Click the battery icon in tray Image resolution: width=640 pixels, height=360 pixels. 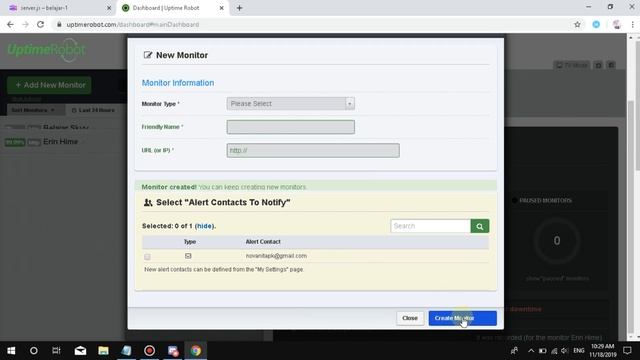click(x=542, y=351)
